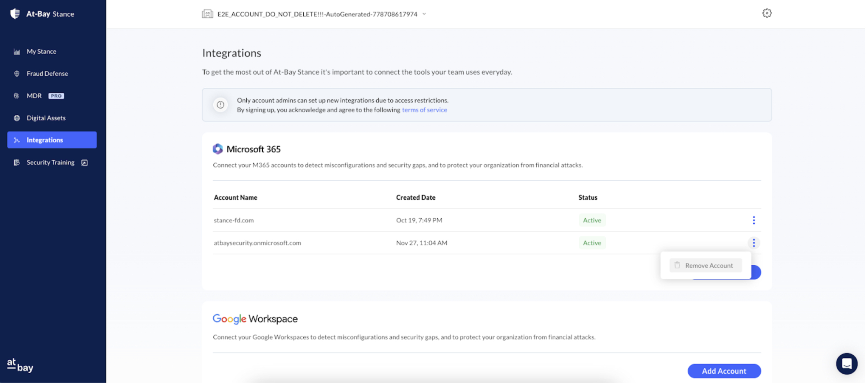Click the At-Bay Stance shield logo
868x383 pixels.
15,14
